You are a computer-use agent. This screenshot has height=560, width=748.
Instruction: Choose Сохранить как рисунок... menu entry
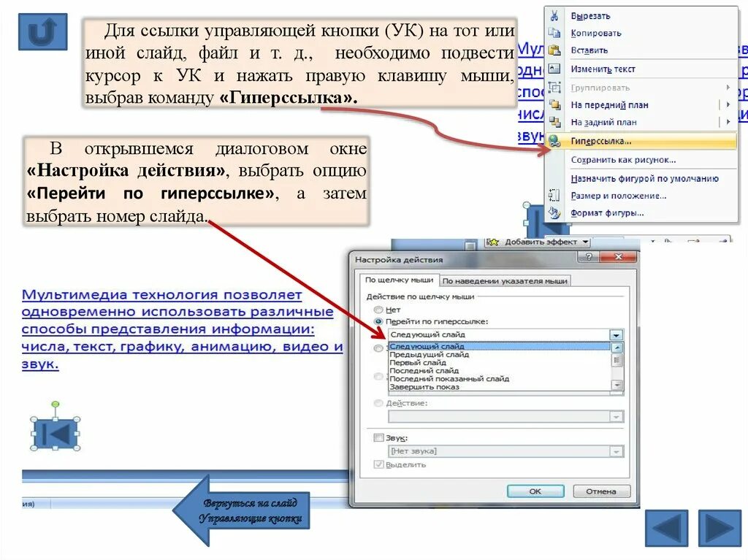click(x=641, y=160)
